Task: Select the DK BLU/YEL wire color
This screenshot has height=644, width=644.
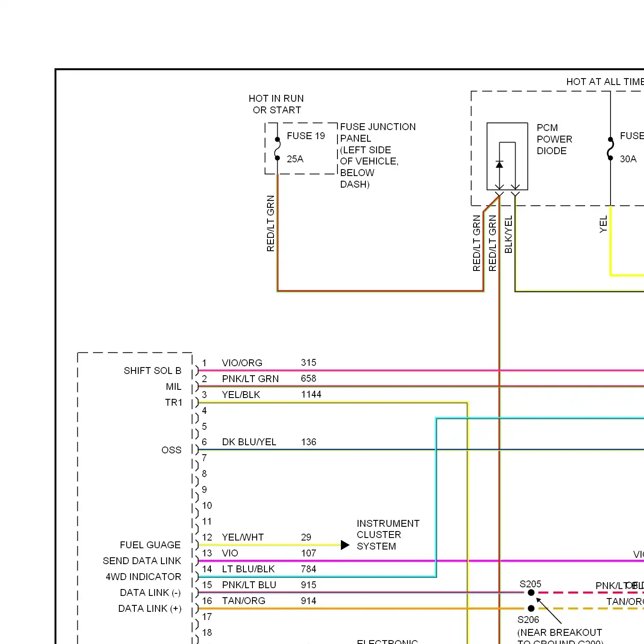Action: pos(249,442)
